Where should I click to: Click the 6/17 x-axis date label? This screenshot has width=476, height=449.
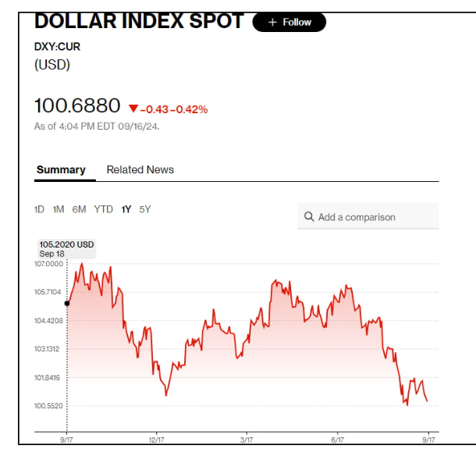pos(339,442)
